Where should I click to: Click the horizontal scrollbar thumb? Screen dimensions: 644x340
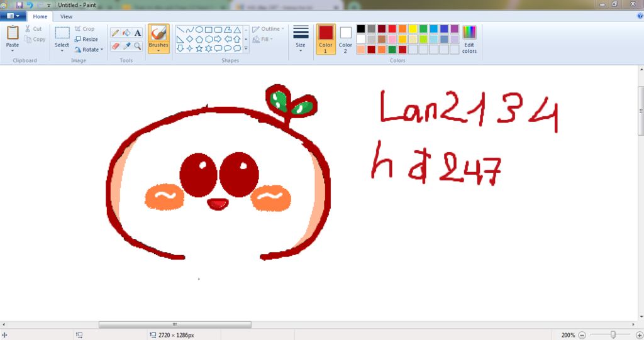coord(175,324)
